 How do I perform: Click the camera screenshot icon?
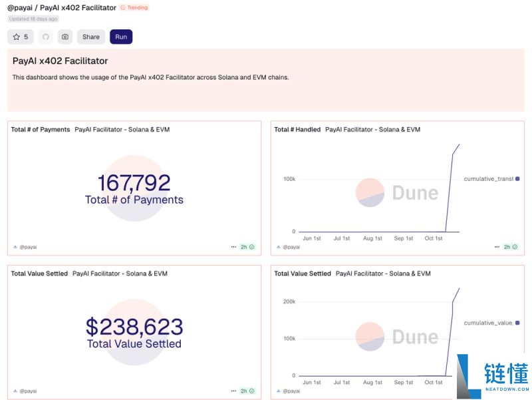click(65, 37)
